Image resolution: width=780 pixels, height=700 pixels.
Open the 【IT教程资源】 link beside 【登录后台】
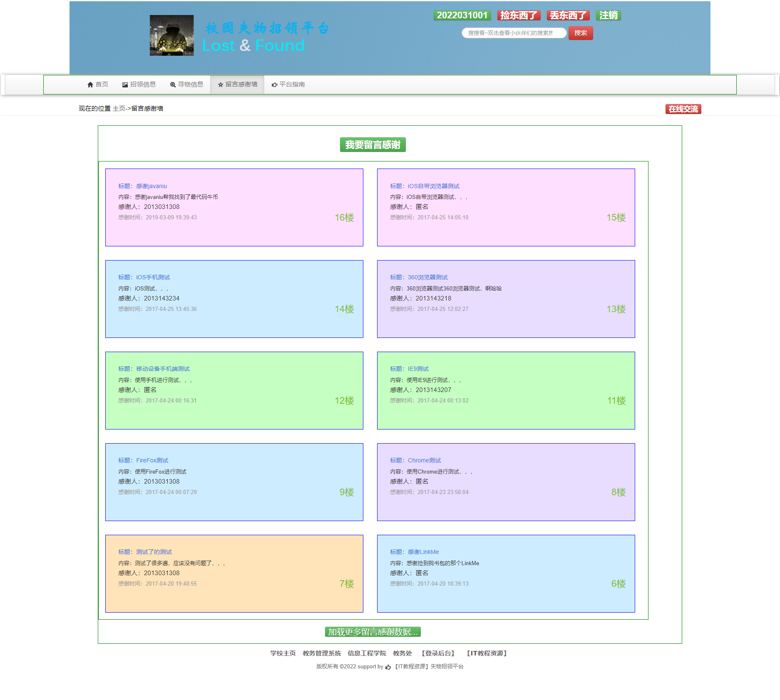pos(487,653)
